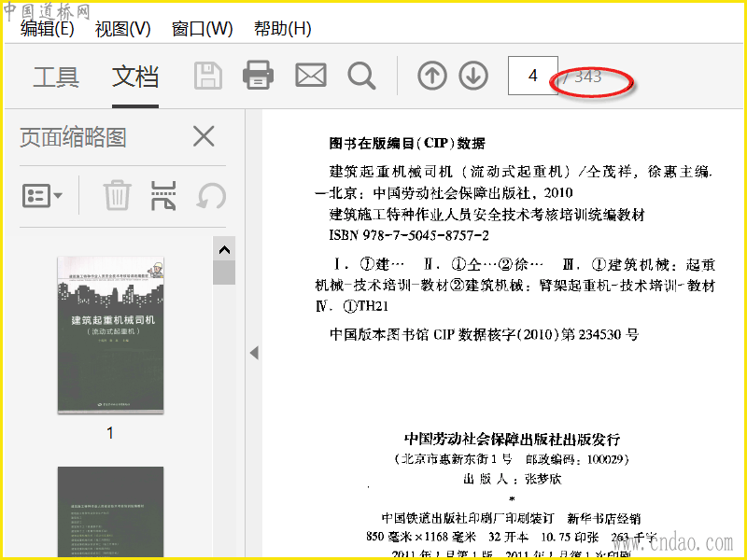Close the 页面缩略图 panel

[x=204, y=136]
